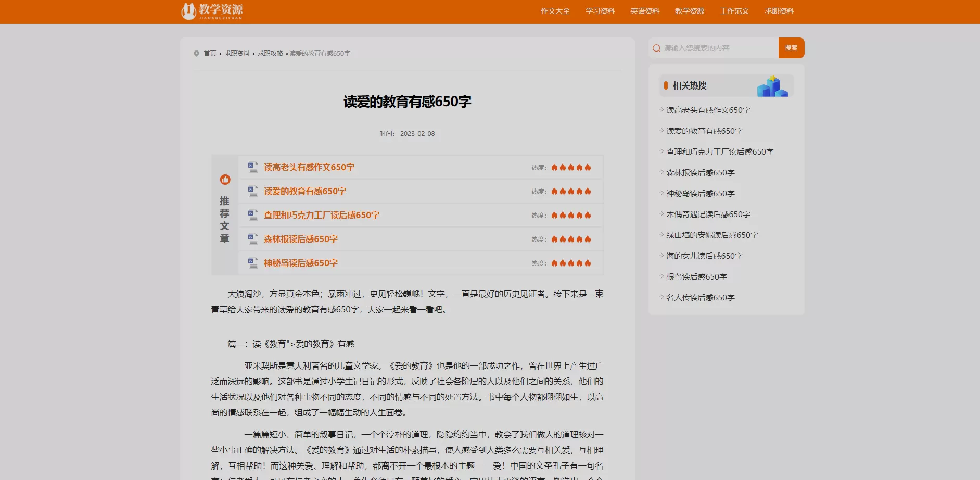Screen dimensions: 980x480
Task: Expand the arrow beside 海的女儿读后感650字
Action: coord(660,256)
